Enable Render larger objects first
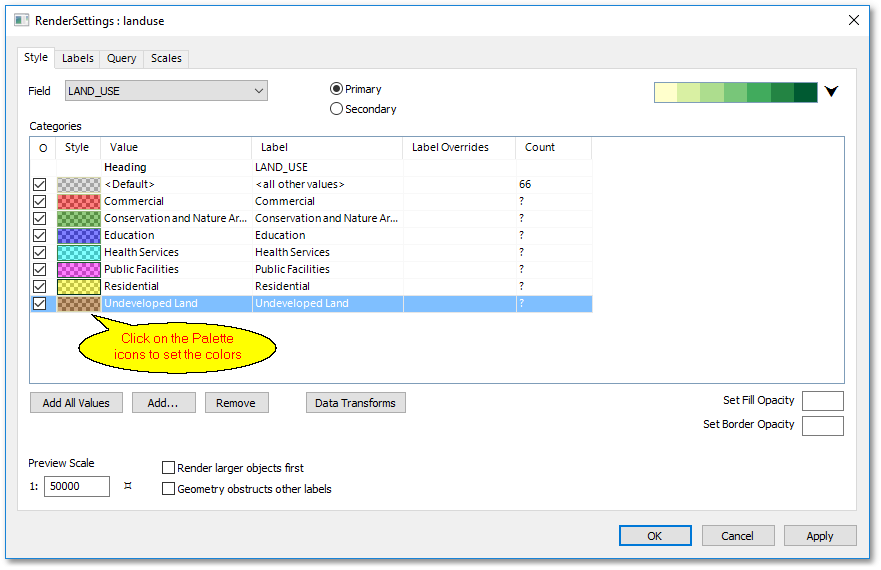 pos(168,468)
